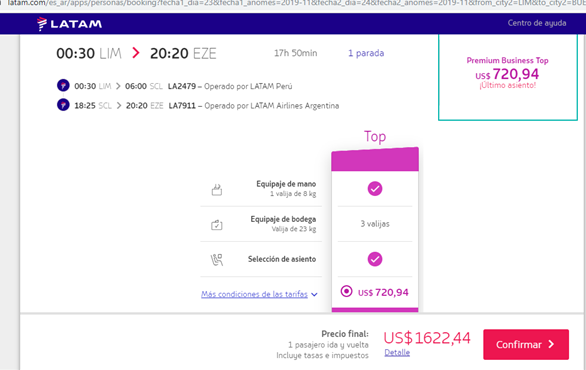Viewport: 586px width, 370px height.
Task: Open Centro de ayuda in header
Action: pyautogui.click(x=537, y=23)
